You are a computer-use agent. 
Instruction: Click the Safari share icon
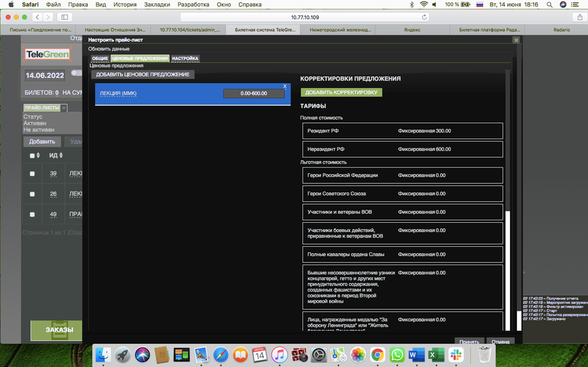(580, 17)
